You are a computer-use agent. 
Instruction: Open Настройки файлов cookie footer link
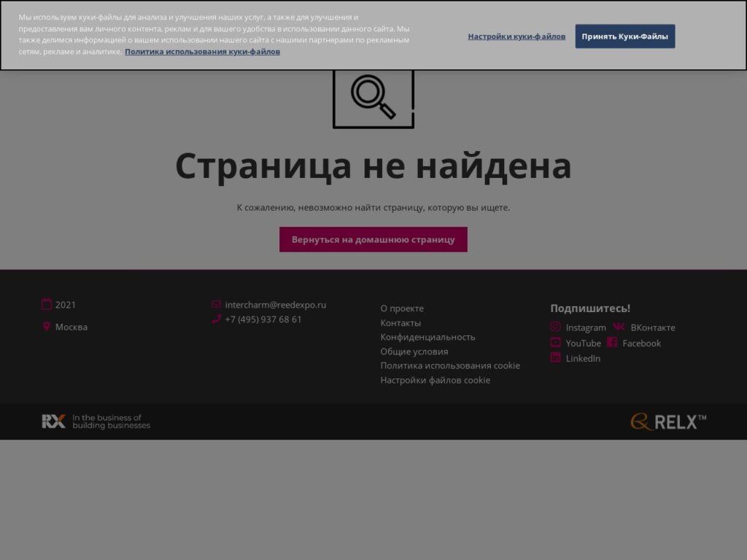[435, 380]
